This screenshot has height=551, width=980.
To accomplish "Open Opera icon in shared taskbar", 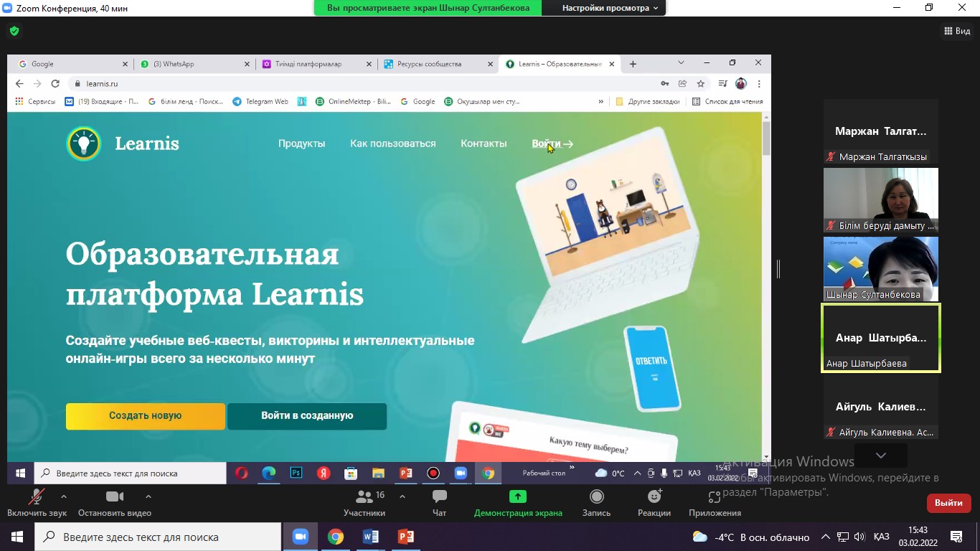I will (x=242, y=473).
